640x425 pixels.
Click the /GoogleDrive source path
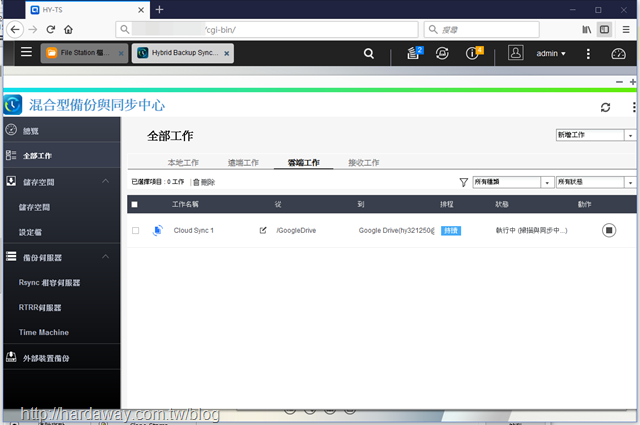[x=296, y=230]
